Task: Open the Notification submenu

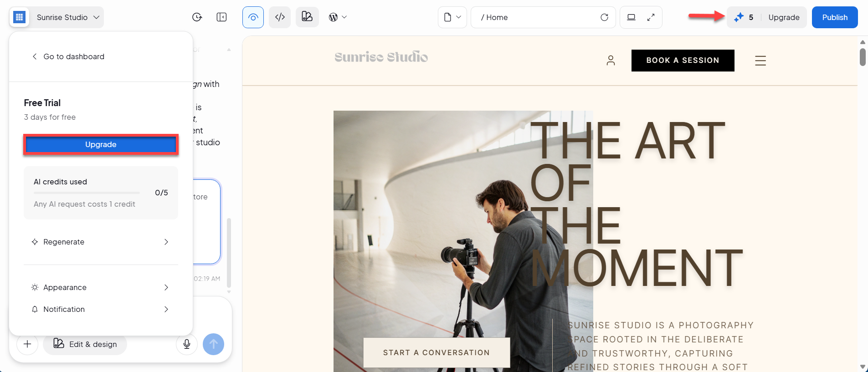Action: [101, 309]
